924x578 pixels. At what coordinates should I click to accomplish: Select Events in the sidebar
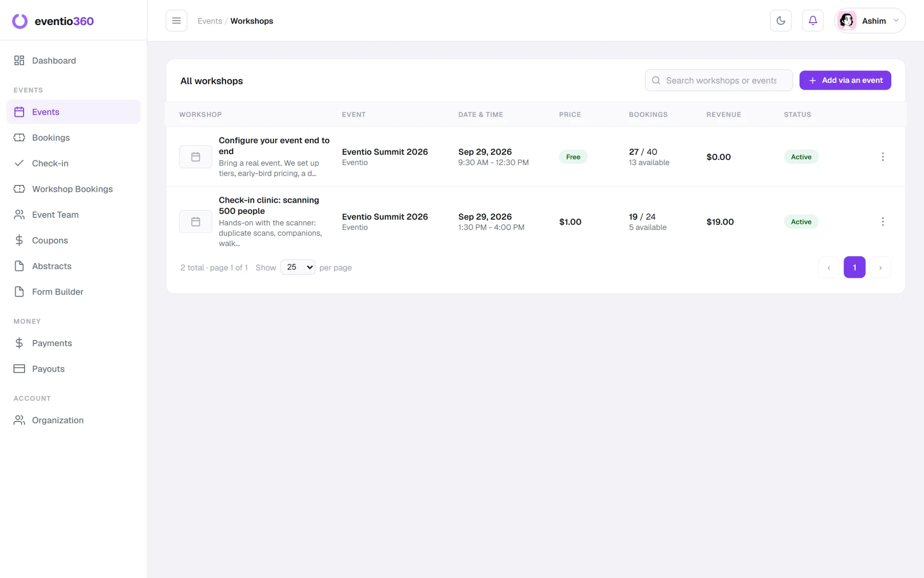[74, 112]
